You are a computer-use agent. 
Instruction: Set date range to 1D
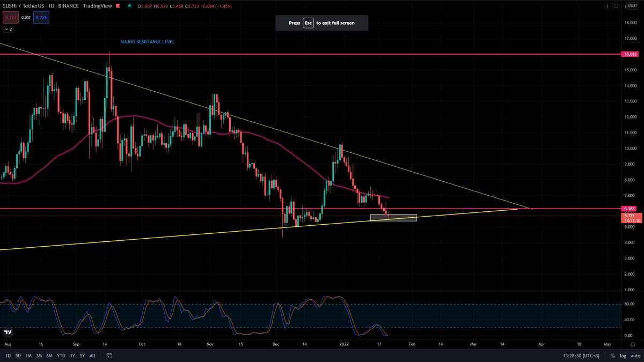[x=8, y=356]
